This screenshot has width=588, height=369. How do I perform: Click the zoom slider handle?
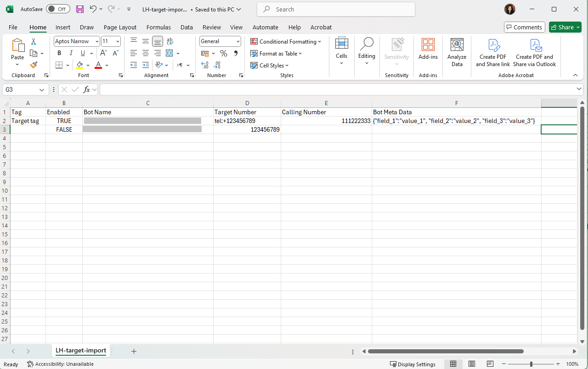pyautogui.click(x=531, y=364)
